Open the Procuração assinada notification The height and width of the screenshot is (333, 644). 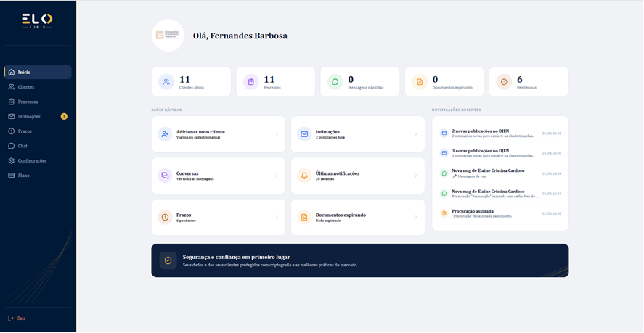(x=500, y=213)
